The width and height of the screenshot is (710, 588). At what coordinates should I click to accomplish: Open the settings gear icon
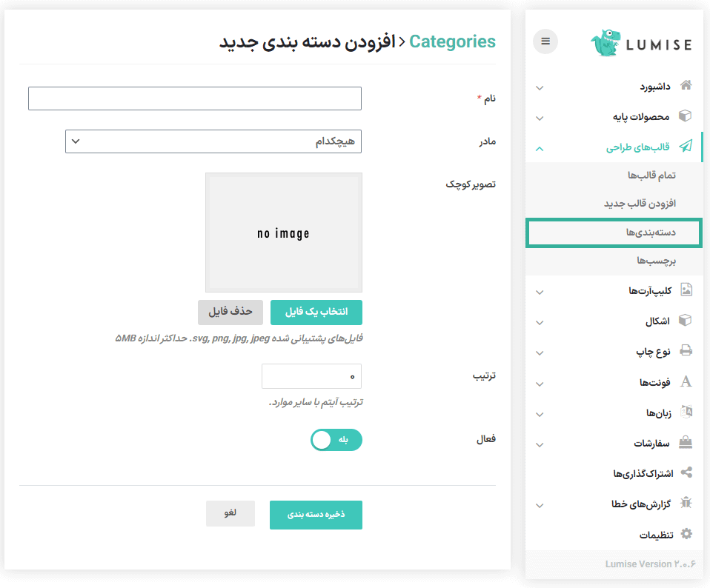point(686,534)
